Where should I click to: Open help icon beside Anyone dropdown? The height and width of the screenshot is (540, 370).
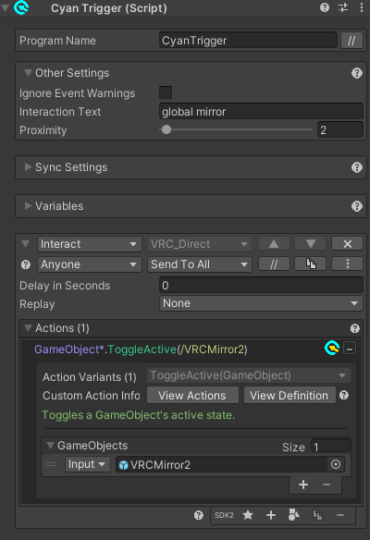(25, 264)
